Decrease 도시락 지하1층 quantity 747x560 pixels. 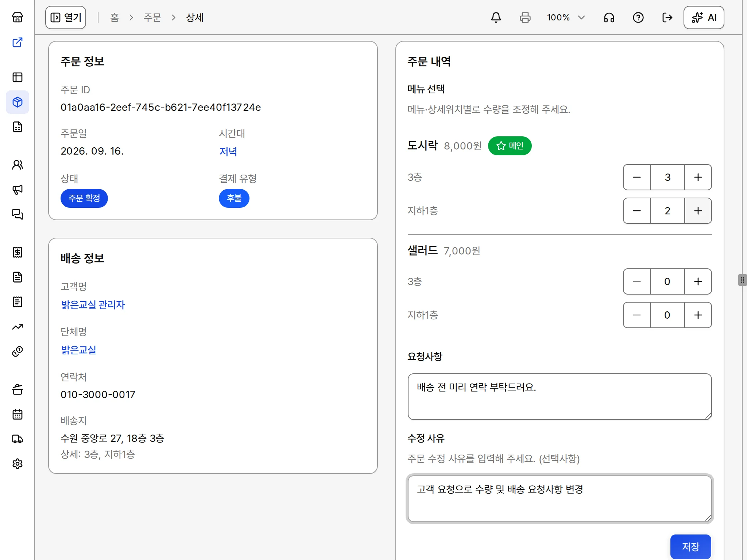click(637, 211)
